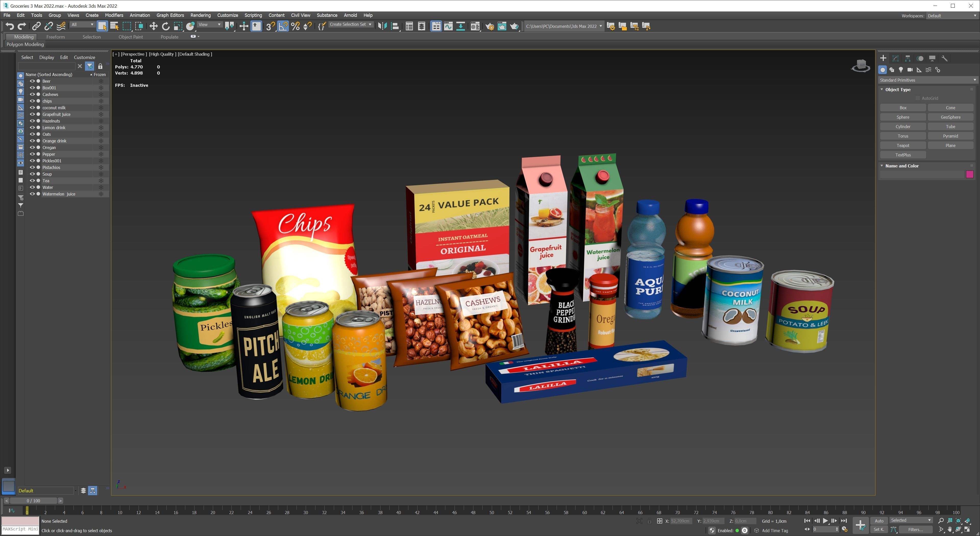The image size is (980, 536).
Task: Click the Auto key button
Action: click(879, 521)
